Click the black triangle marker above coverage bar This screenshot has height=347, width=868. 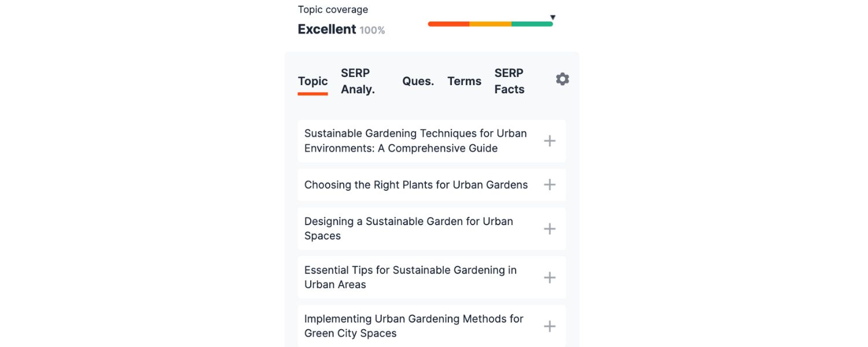[553, 17]
